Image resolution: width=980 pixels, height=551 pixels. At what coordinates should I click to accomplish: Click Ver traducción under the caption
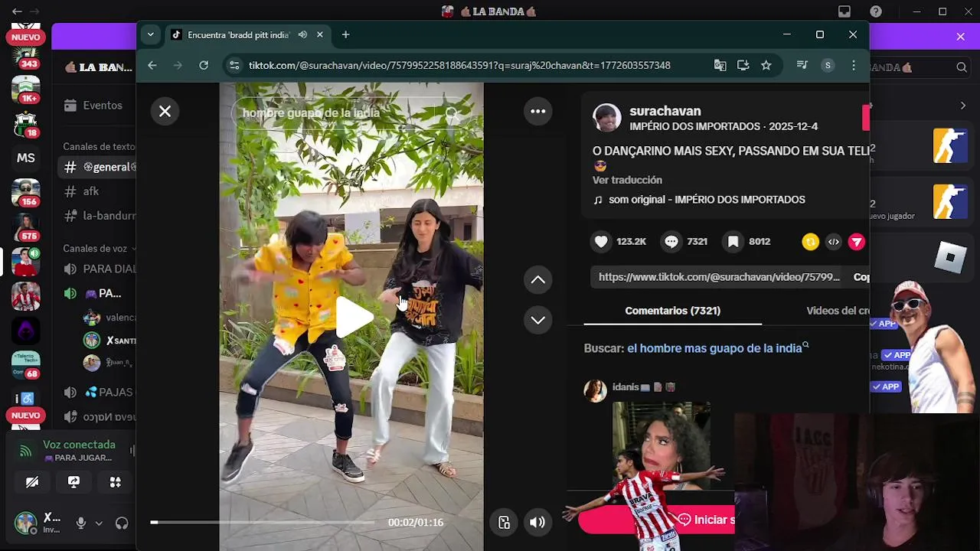coord(627,180)
